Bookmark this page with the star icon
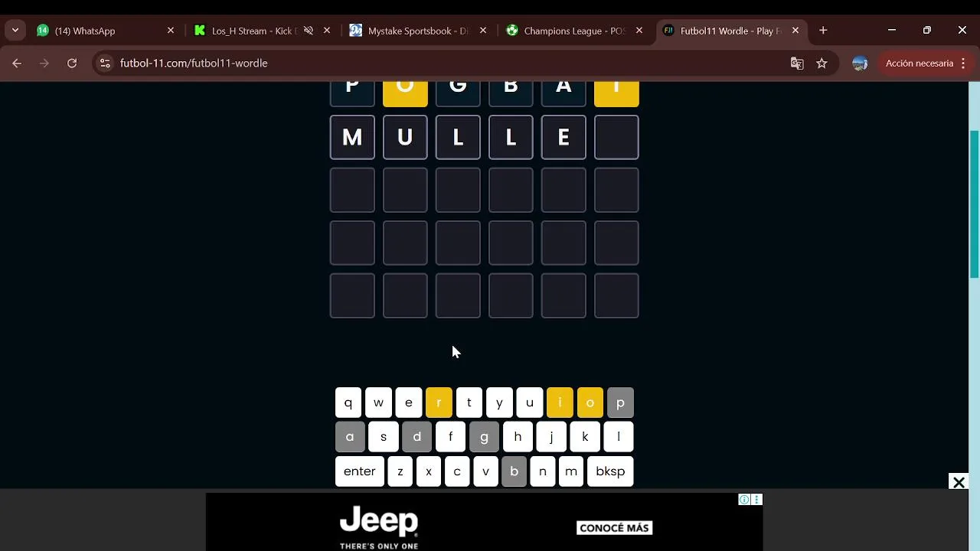This screenshot has width=980, height=551. pos(822,64)
